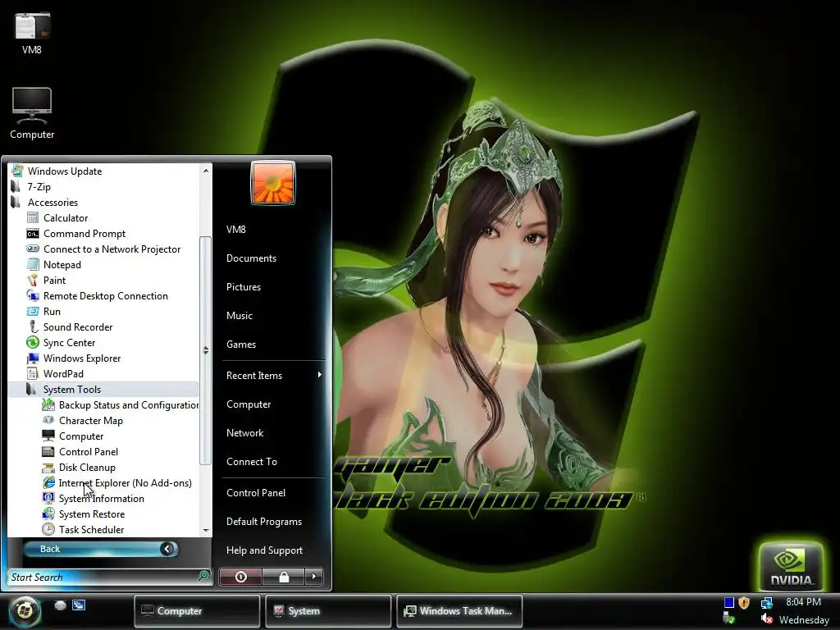Click the power button in Start menu
Screen dimensions: 840x630
point(240,577)
